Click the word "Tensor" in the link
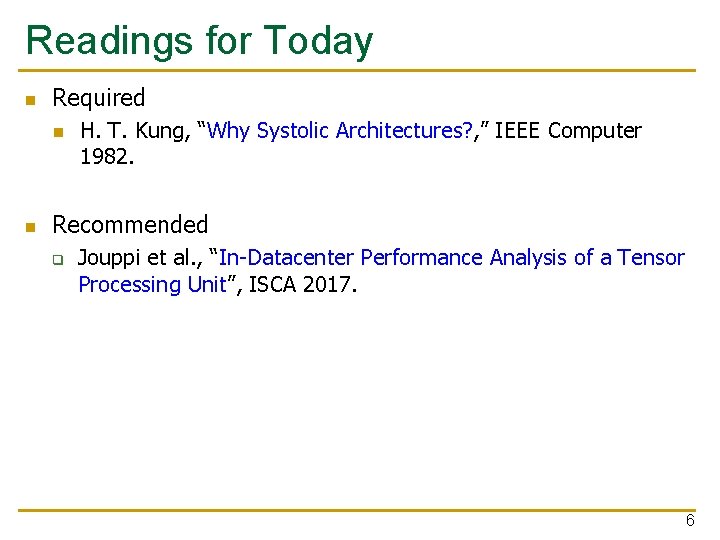Screen dimensions: 720x540 point(650,258)
